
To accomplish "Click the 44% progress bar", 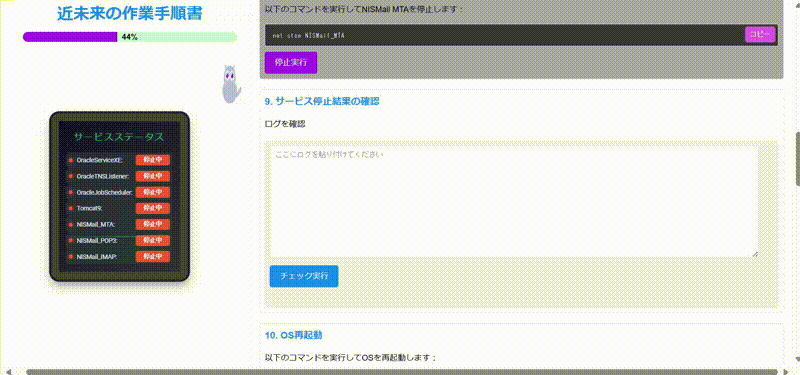I will (130, 37).
